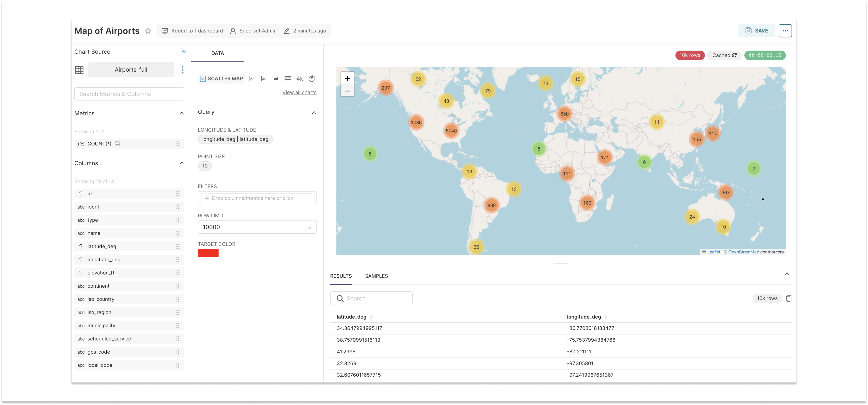Collapse the Chart Source panel
Viewport: 868px width, 405px height.
point(184,51)
